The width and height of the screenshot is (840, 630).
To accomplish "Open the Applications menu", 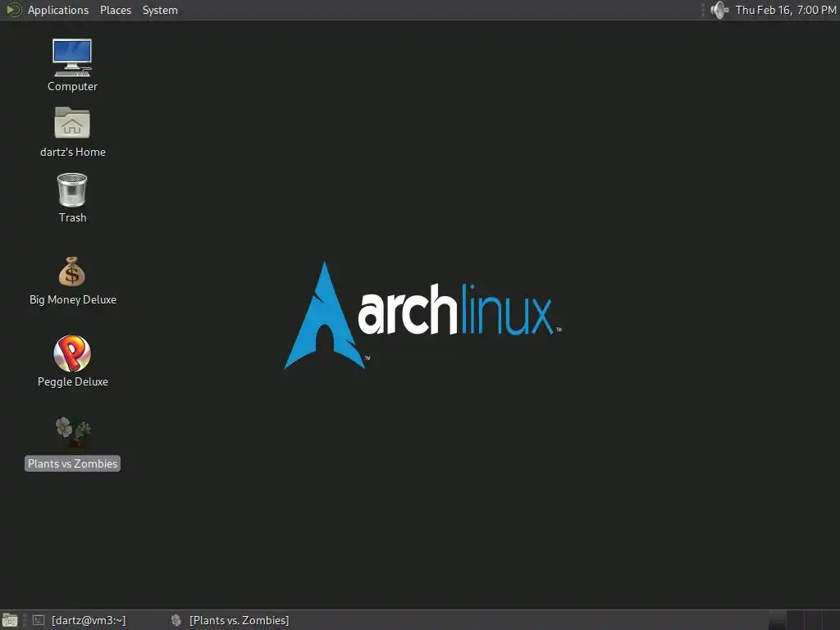I will coord(58,10).
